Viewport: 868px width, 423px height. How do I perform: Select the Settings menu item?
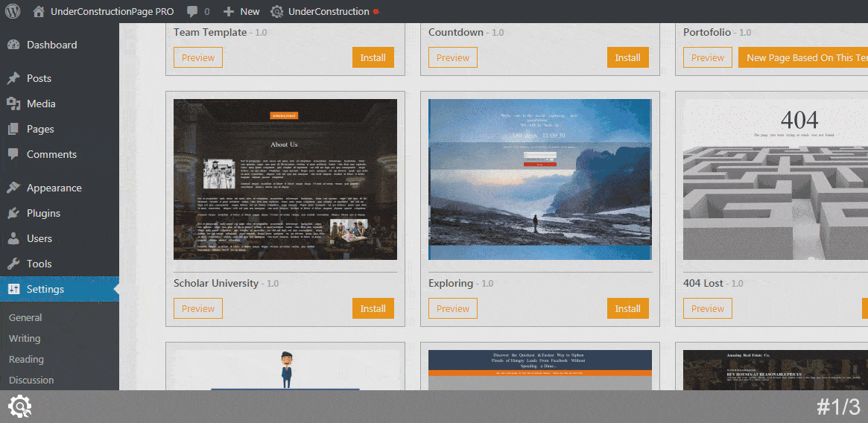tap(45, 289)
